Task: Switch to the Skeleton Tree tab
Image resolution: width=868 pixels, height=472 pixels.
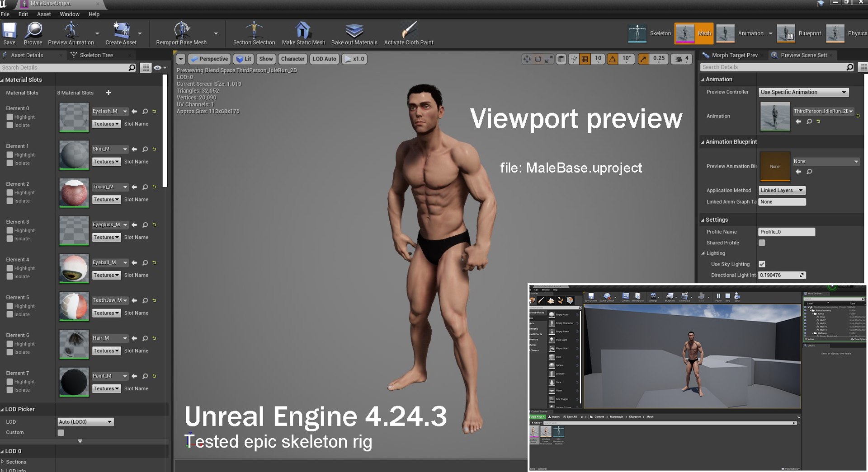Action: [96, 55]
